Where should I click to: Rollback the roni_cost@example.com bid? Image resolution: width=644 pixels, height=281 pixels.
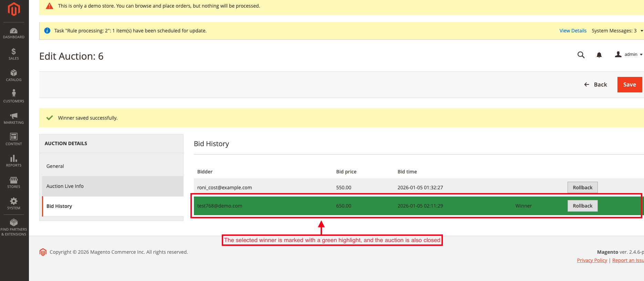pyautogui.click(x=582, y=188)
